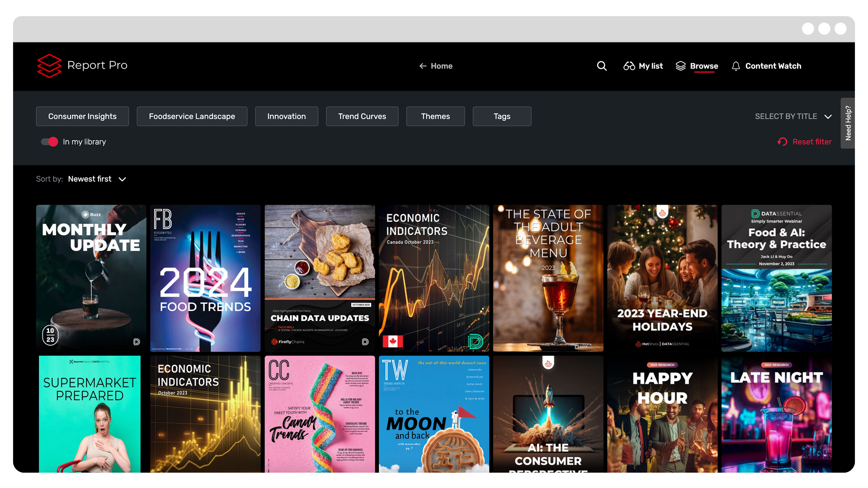
Task: Open the 2024 Food Trends report
Action: 205,278
